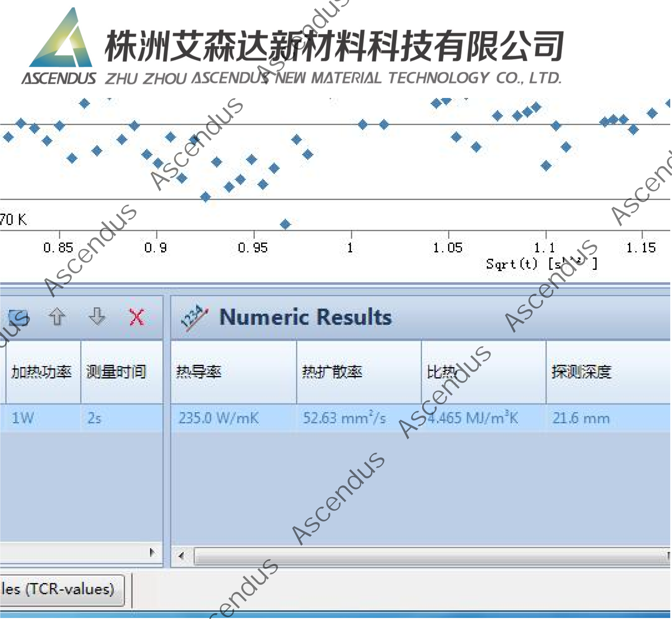The height and width of the screenshot is (619, 672).
Task: Select the 21.6 mm cell
Action: tap(608, 418)
